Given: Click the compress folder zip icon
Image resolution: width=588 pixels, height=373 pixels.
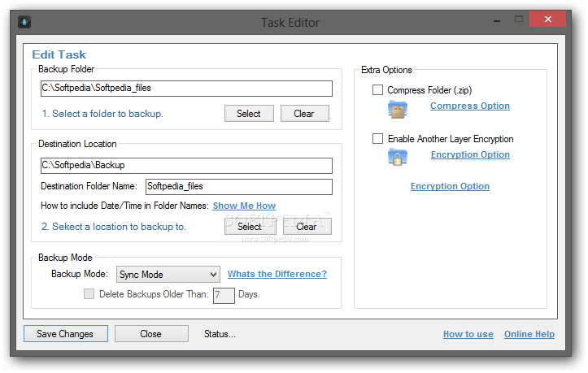Looking at the screenshot, I should (x=397, y=109).
